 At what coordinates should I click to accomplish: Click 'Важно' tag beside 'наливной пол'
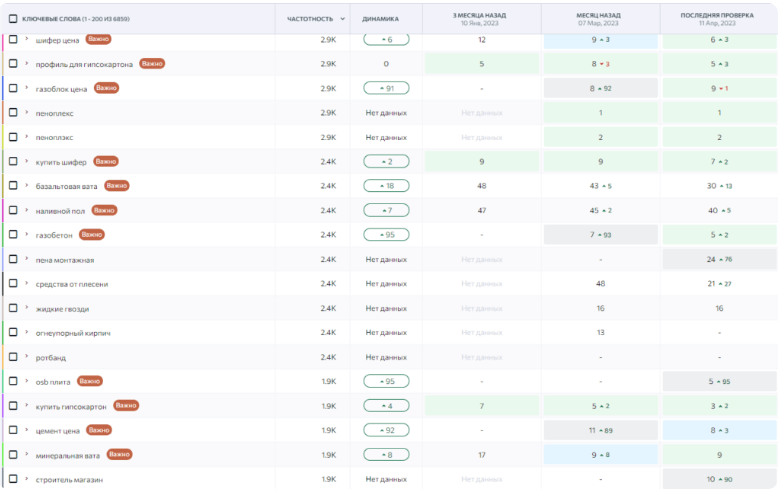point(104,210)
